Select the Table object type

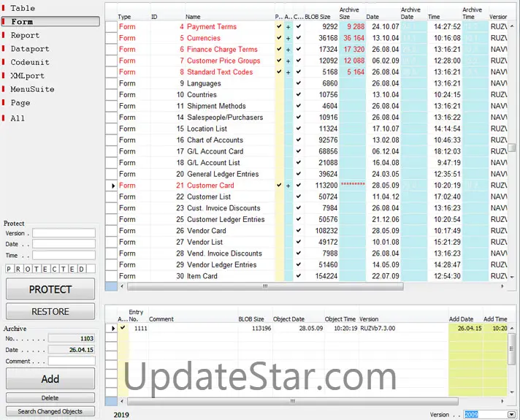click(x=23, y=8)
